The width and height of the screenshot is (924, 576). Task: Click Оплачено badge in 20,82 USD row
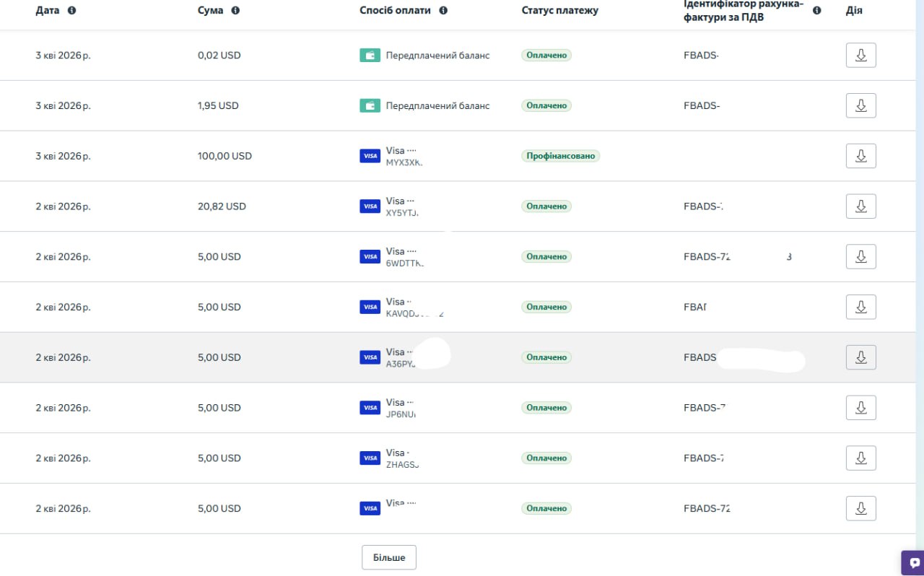click(x=546, y=206)
